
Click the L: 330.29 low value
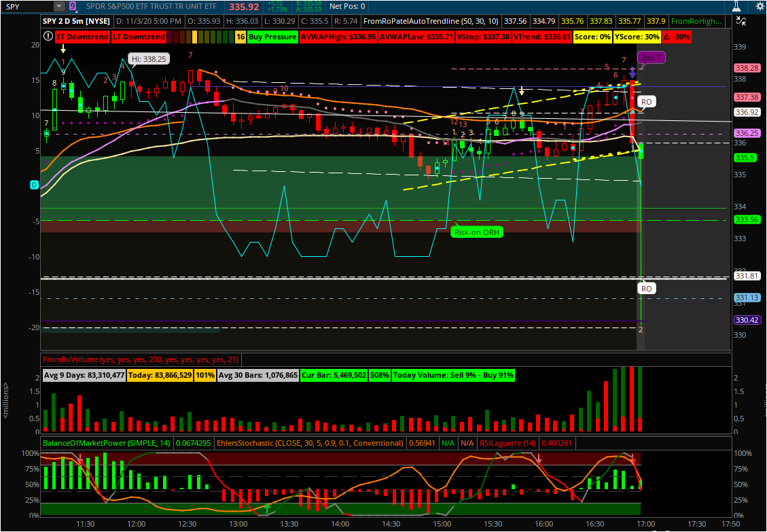280,21
